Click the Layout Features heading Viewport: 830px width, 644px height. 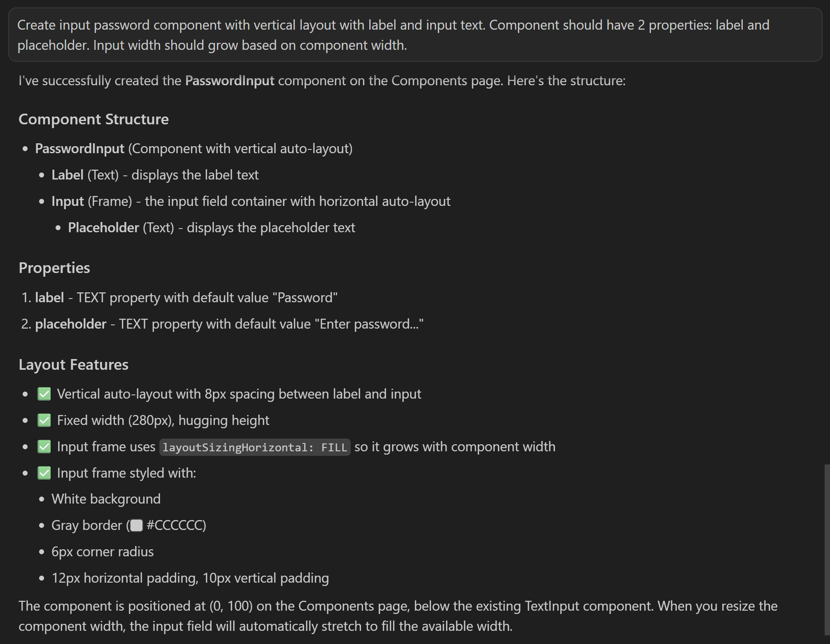74,365
